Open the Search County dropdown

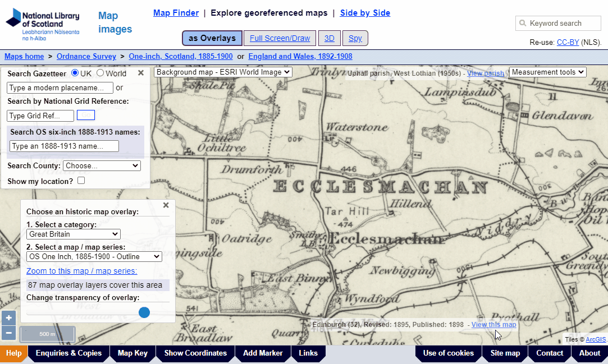[x=102, y=166]
